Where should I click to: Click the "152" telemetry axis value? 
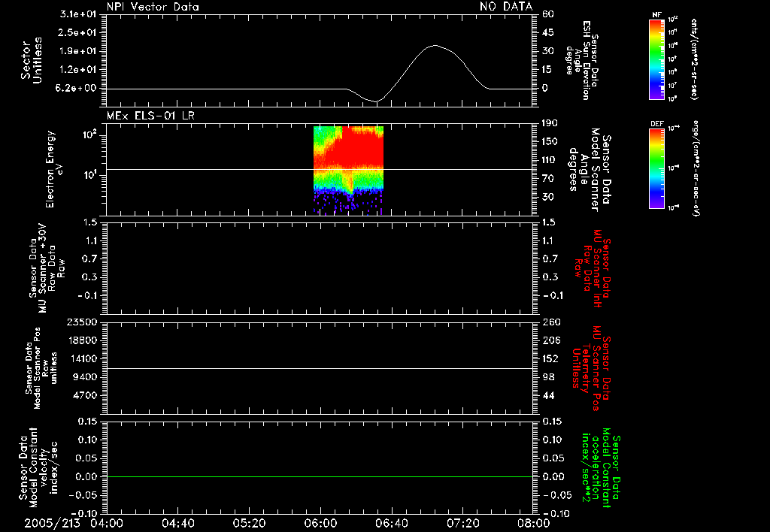click(x=551, y=358)
